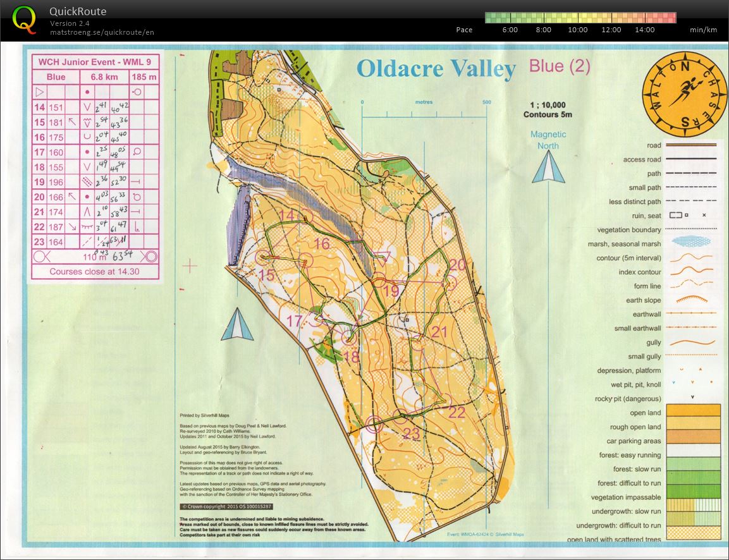Click the 6.8 km course length cell
The image size is (729, 560).
pyautogui.click(x=104, y=76)
